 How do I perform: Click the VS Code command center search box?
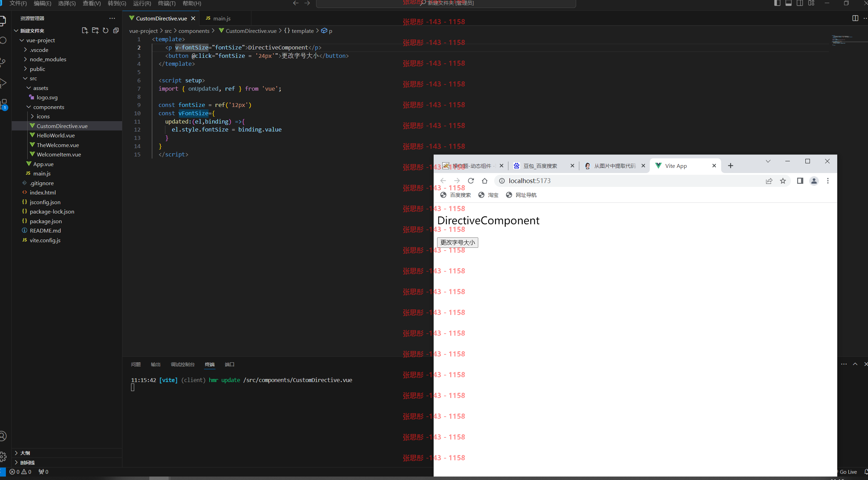[446, 3]
